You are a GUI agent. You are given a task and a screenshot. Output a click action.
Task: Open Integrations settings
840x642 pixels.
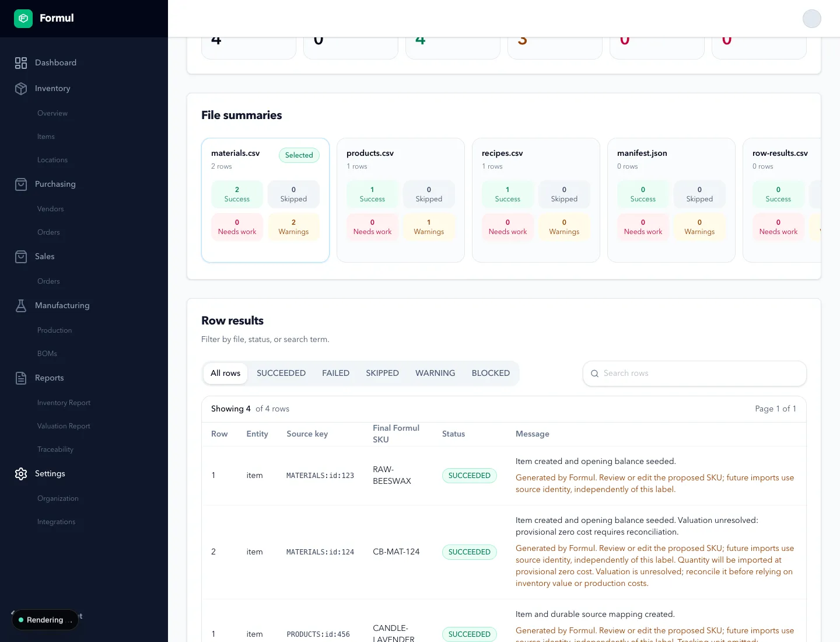[57, 522]
